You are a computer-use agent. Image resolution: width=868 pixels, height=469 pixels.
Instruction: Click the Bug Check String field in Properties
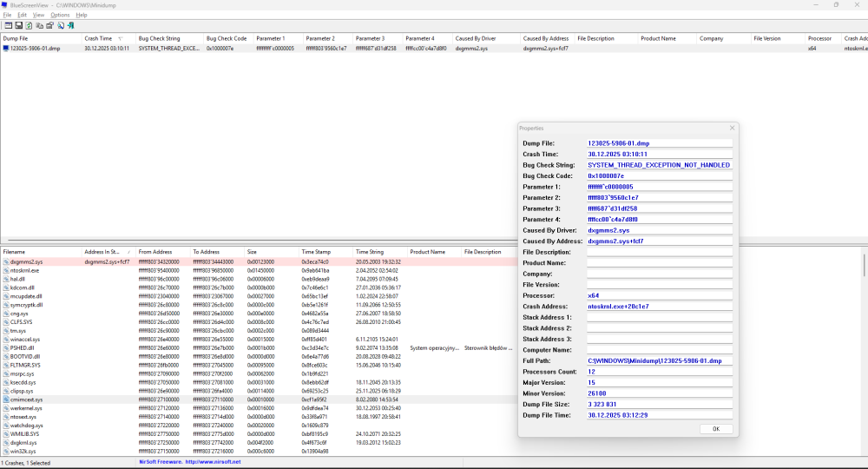(x=659, y=165)
